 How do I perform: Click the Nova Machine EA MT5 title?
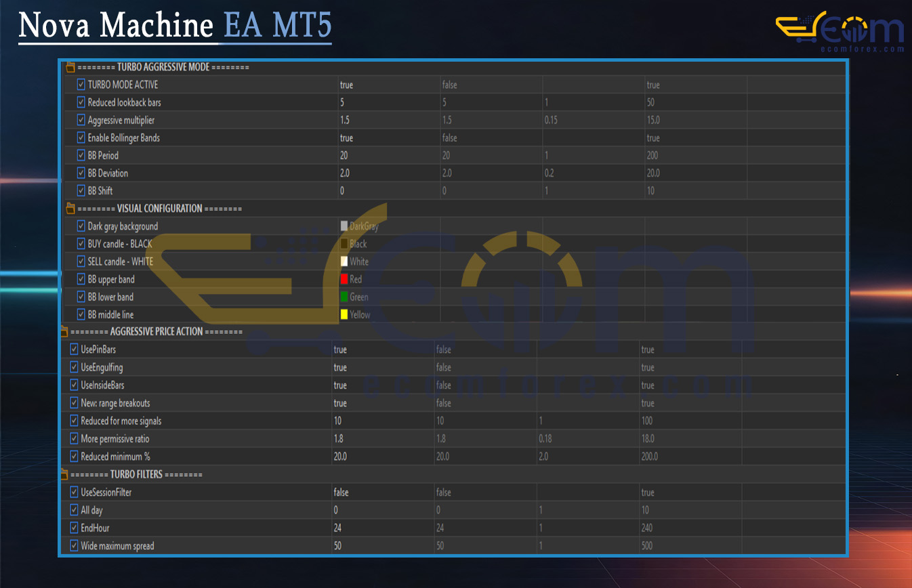[175, 26]
